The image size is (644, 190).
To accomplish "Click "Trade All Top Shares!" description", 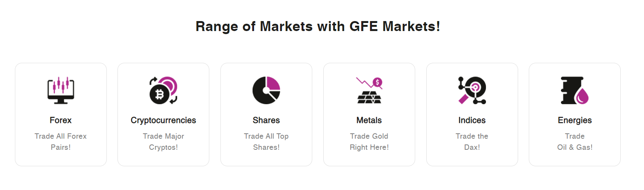I will (266, 142).
